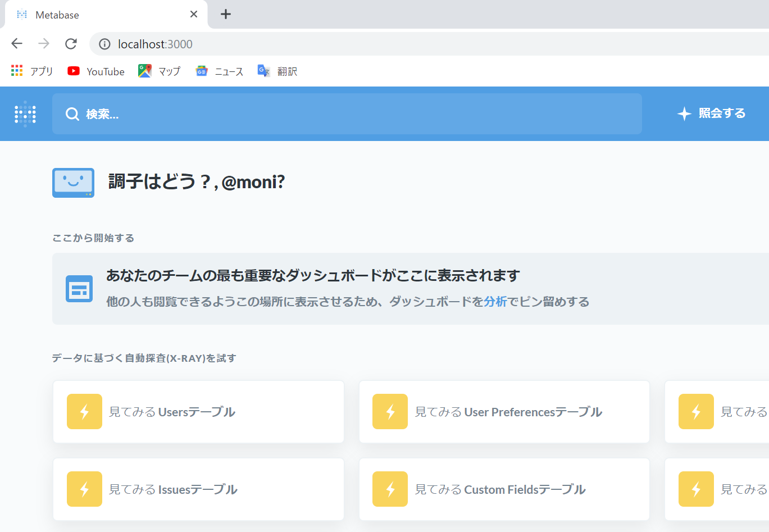Click the 調子はどう？, @moni? greeting text
The width and height of the screenshot is (769, 532).
[x=197, y=182]
